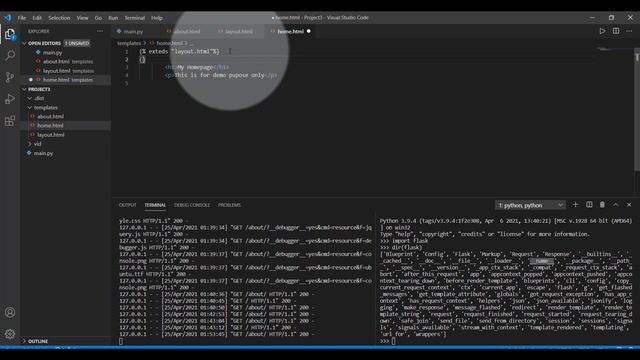
Task: Click the Explorer more actions ellipsis
Action: click(100, 31)
